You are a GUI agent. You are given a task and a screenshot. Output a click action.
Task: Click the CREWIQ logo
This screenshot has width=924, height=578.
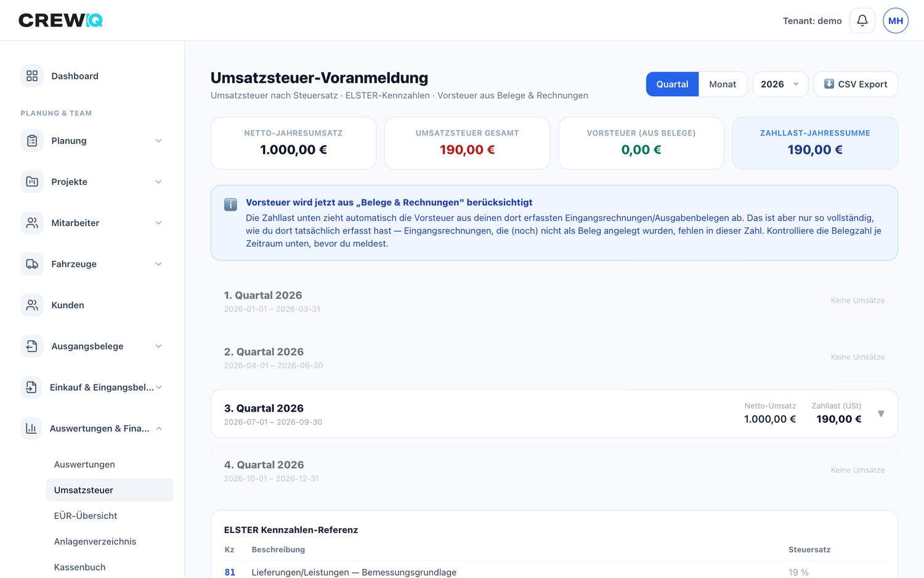pos(60,20)
